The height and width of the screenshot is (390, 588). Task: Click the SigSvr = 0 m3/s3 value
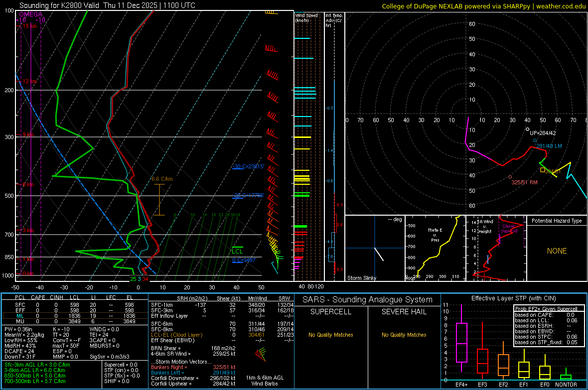point(110,357)
